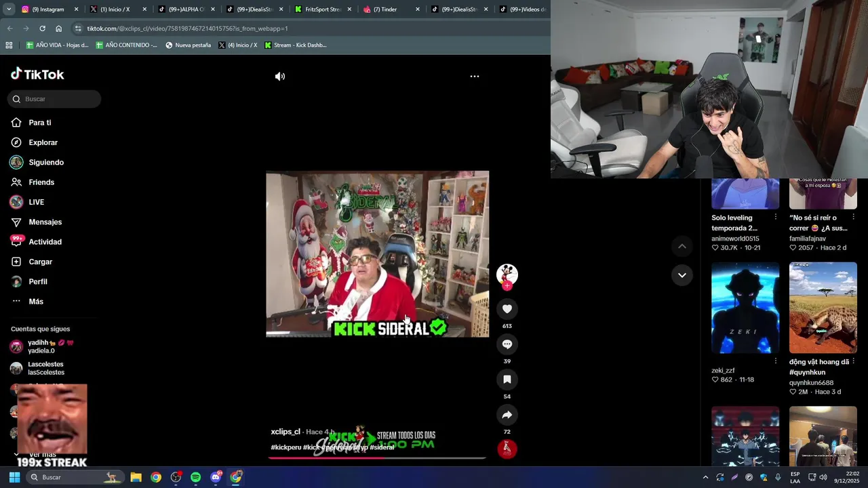Open động vật hoang dã video thumbnail

823,308
